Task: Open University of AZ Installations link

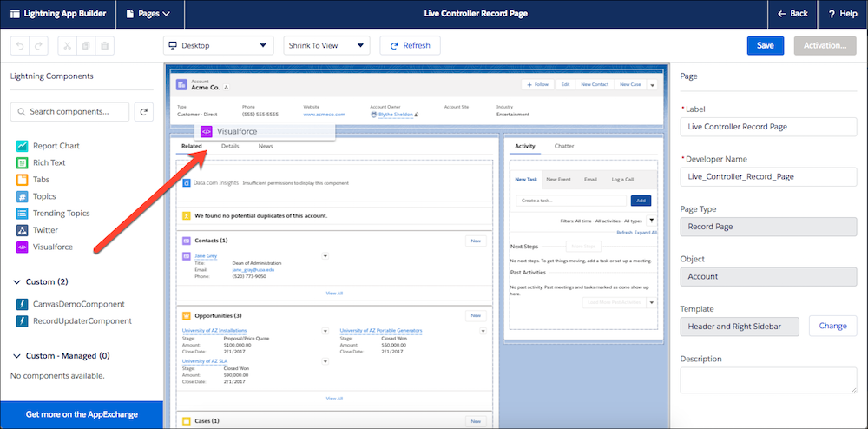Action: 214,331
